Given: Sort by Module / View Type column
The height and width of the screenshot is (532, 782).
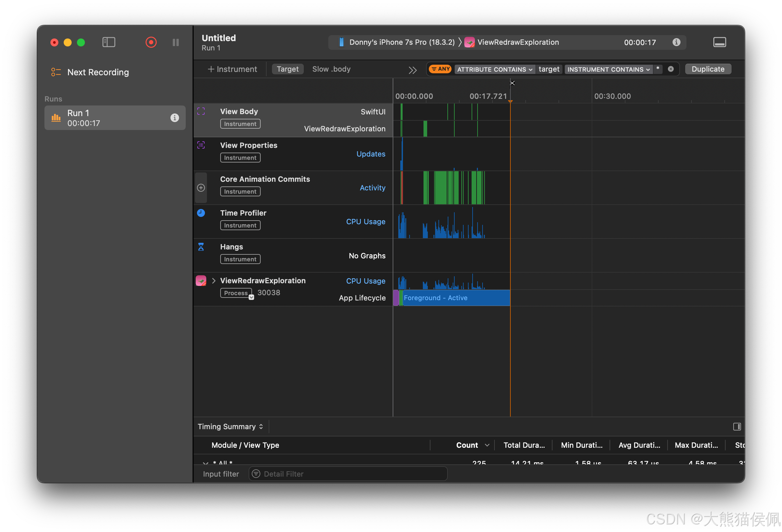Looking at the screenshot, I should pos(245,445).
